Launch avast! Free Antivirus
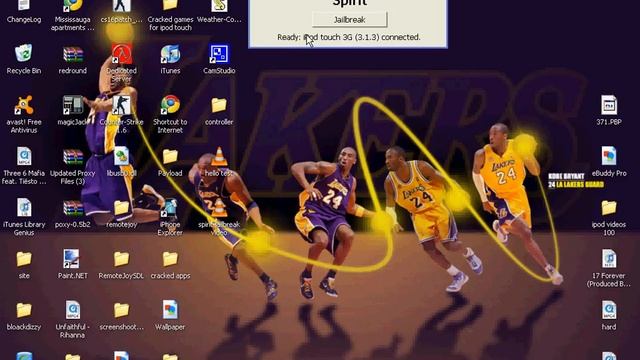Viewport: 640px width, 360px height. [24, 105]
